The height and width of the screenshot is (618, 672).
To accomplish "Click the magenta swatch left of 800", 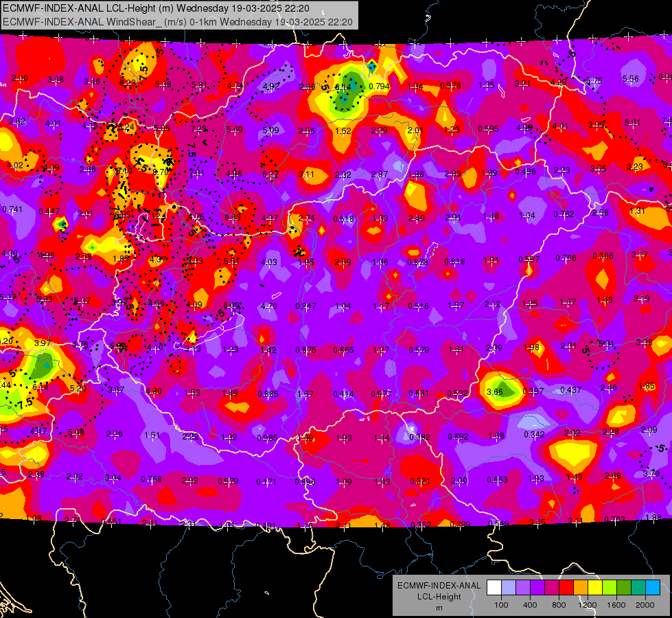I will click(x=552, y=588).
